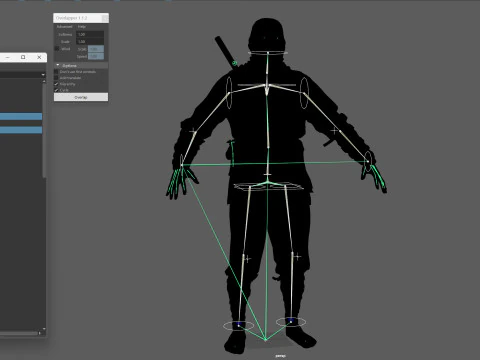Open the Advanced menu in Overlapper

64,27
